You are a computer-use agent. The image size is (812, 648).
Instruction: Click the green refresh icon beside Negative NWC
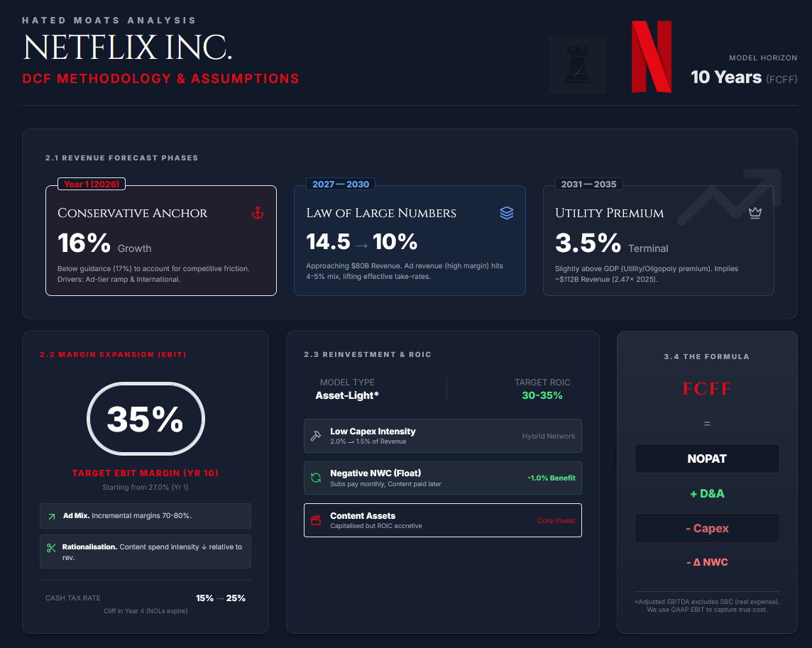316,478
